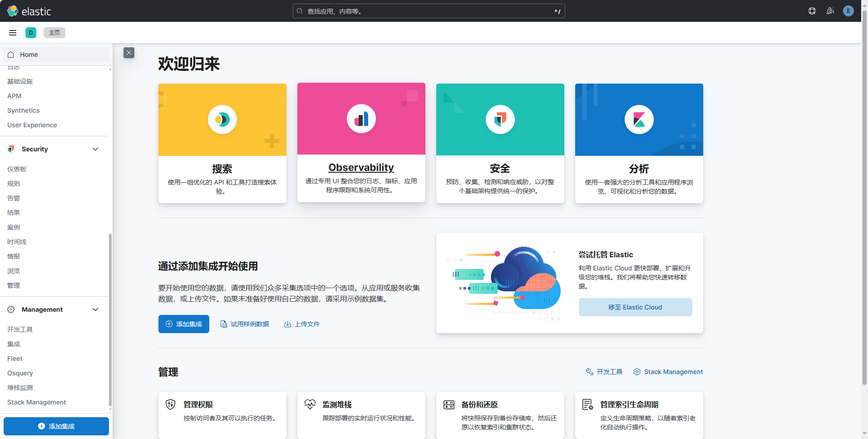Click the 试用样例数据 link
Screen dimensions: 868x439
[x=245, y=324]
